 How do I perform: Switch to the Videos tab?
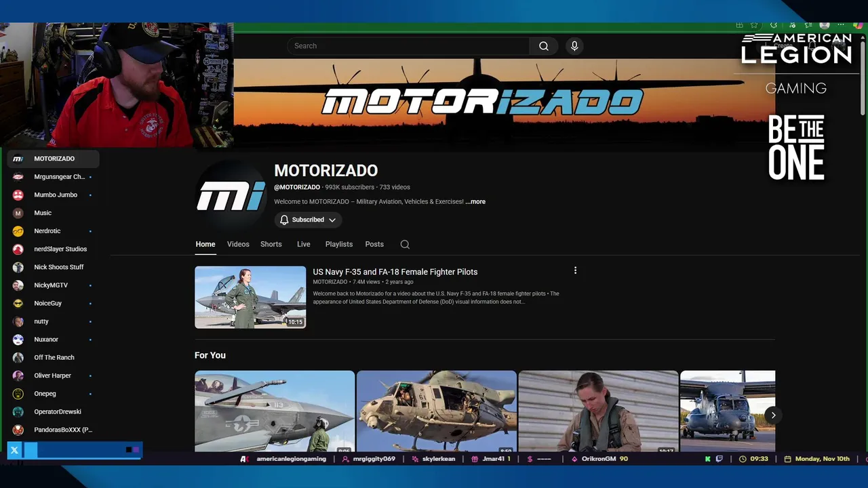click(x=238, y=244)
